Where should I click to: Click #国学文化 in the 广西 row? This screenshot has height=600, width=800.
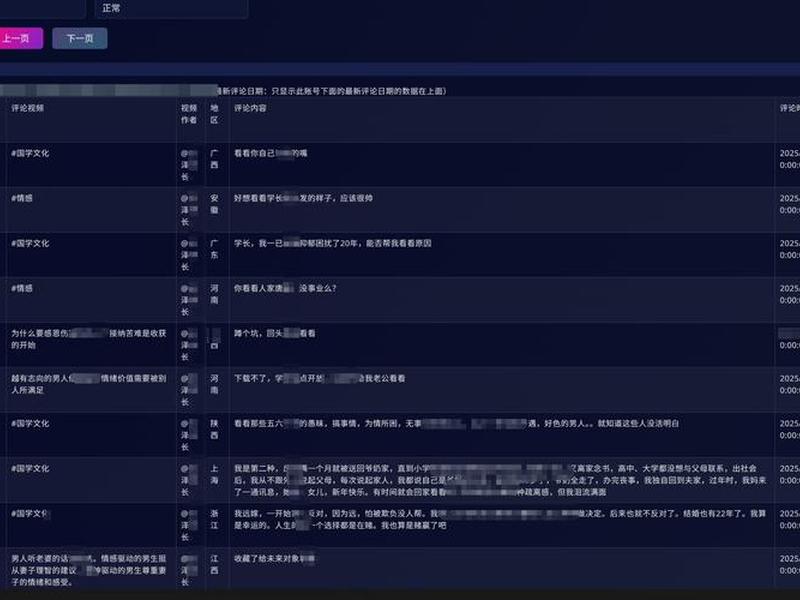click(x=30, y=153)
